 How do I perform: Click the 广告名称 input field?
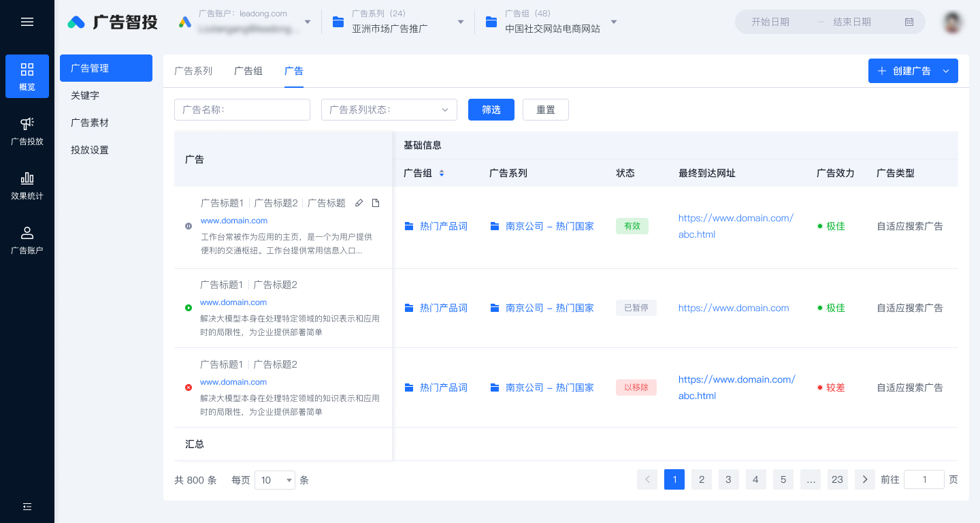click(242, 110)
